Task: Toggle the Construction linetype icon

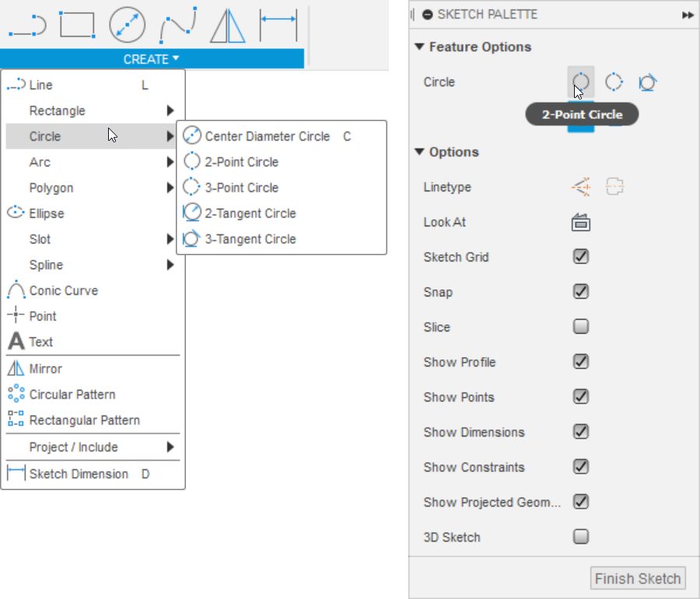Action: click(581, 187)
